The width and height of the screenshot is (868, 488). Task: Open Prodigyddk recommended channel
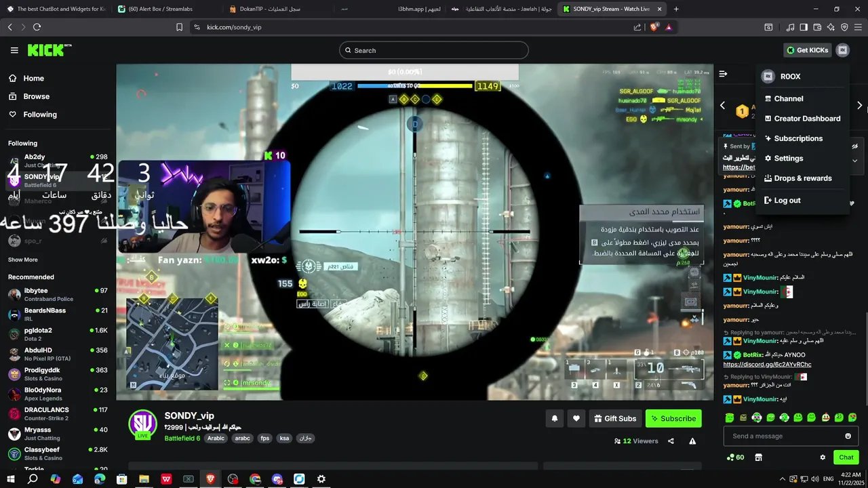point(58,374)
